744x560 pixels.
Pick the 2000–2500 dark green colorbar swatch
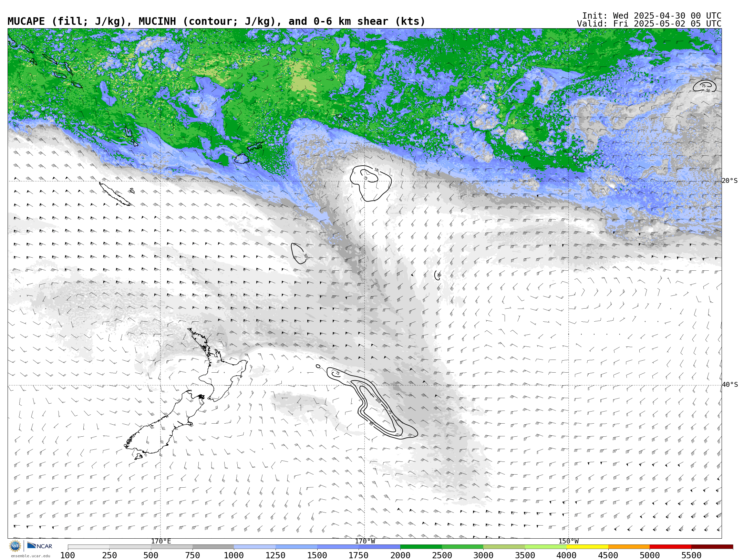pyautogui.click(x=421, y=547)
